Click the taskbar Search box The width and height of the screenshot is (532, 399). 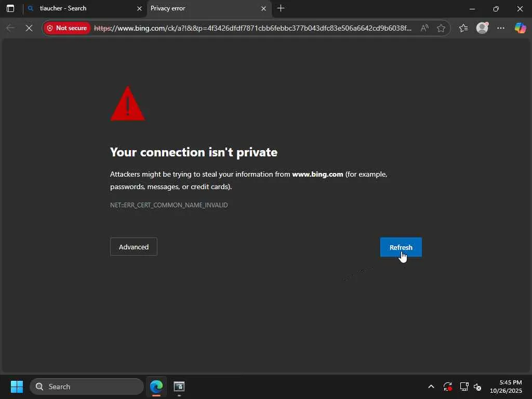pos(87,387)
